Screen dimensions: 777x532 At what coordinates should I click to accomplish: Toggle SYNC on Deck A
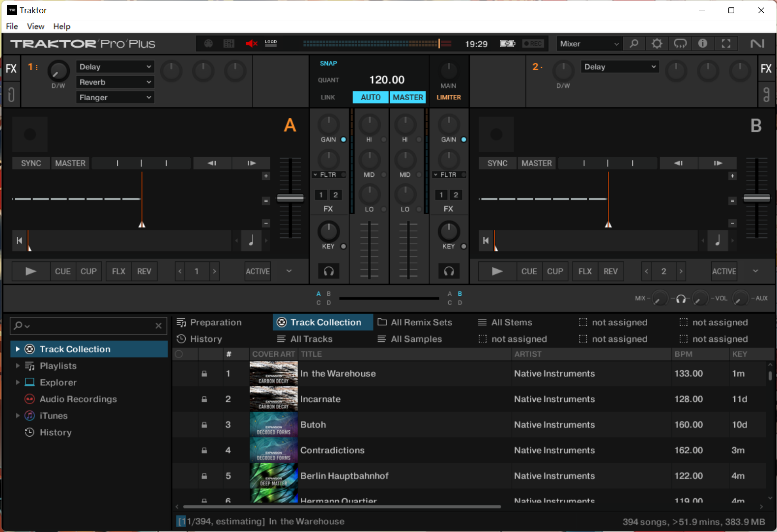[x=31, y=163]
